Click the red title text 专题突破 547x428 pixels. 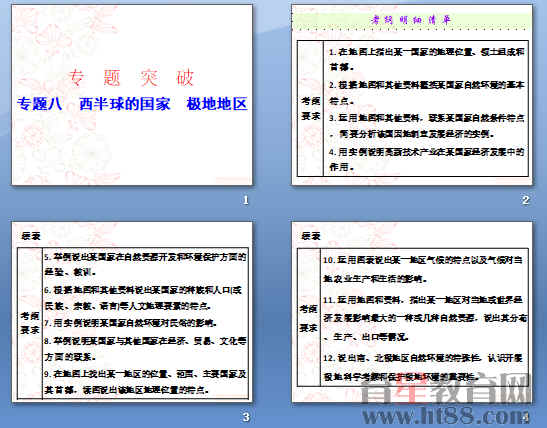pos(131,77)
